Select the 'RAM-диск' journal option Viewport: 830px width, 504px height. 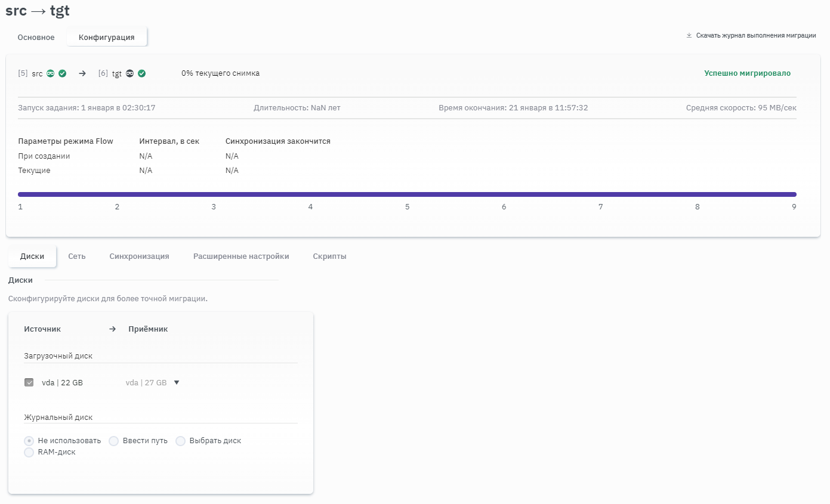coord(29,452)
